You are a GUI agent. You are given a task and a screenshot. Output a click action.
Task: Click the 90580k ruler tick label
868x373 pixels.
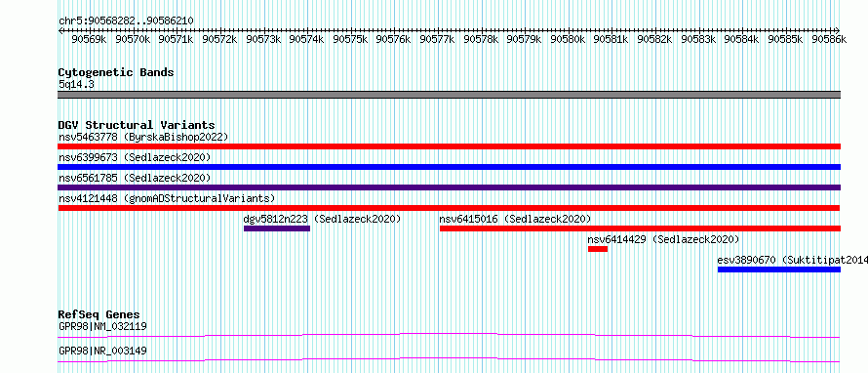click(568, 39)
